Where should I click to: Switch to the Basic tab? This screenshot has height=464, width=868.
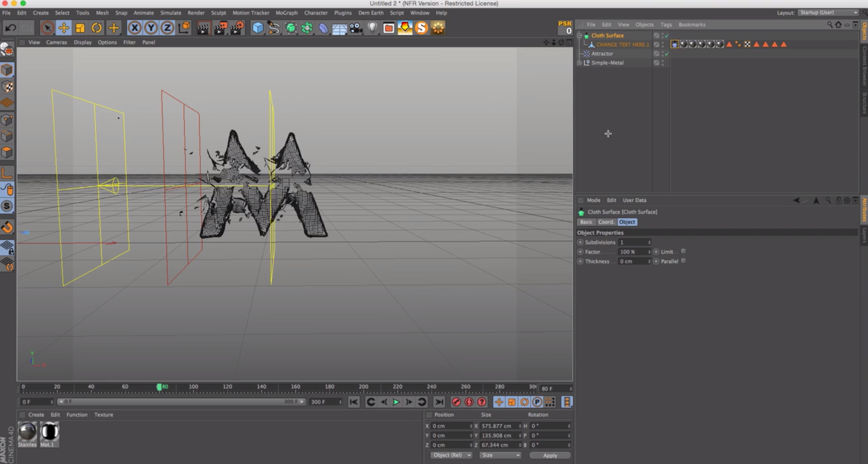pos(586,222)
